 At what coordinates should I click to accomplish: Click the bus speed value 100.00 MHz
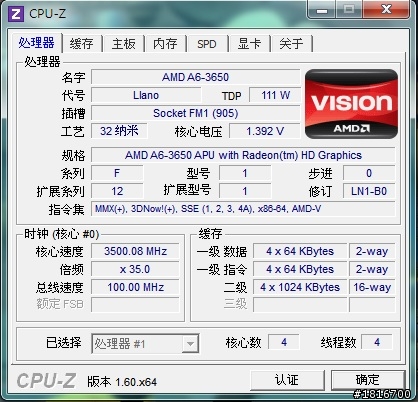pos(135,287)
